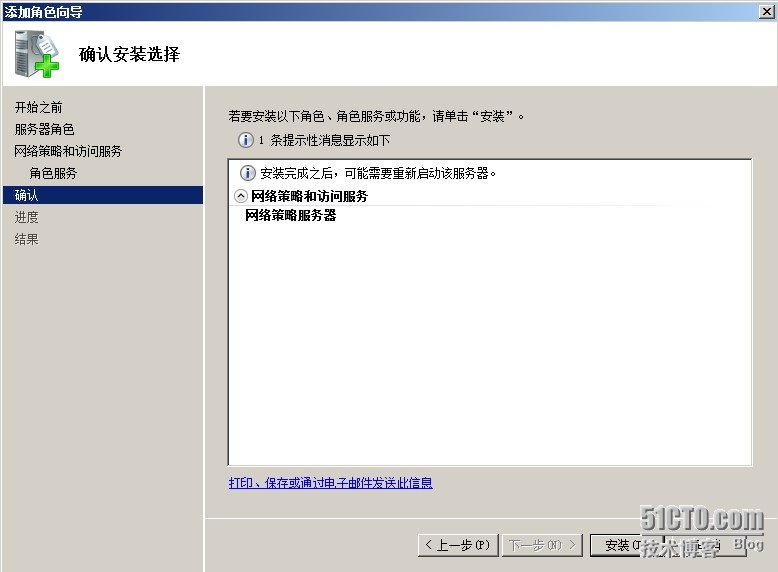Select 开始之前 step in sidebar

pyautogui.click(x=38, y=107)
